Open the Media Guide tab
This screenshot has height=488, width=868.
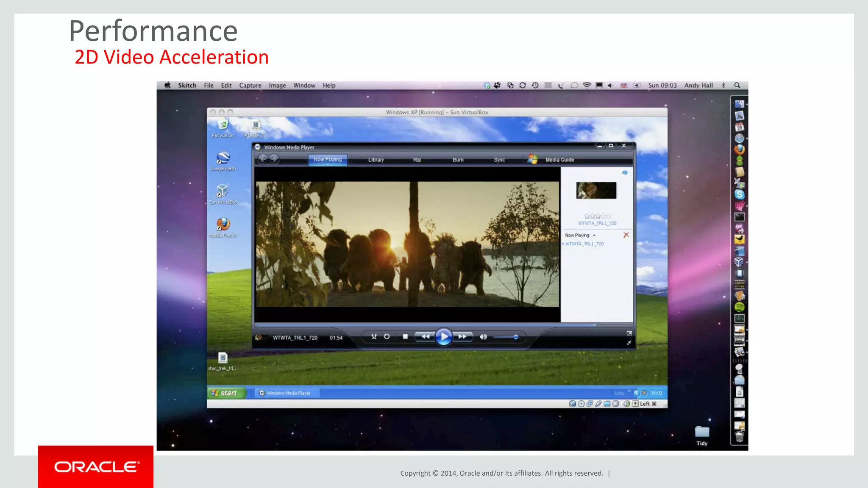coord(559,160)
